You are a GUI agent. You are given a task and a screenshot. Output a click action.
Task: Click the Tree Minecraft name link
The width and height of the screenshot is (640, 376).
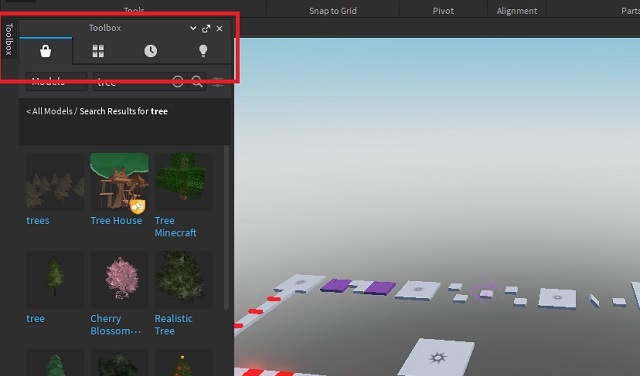coord(176,227)
